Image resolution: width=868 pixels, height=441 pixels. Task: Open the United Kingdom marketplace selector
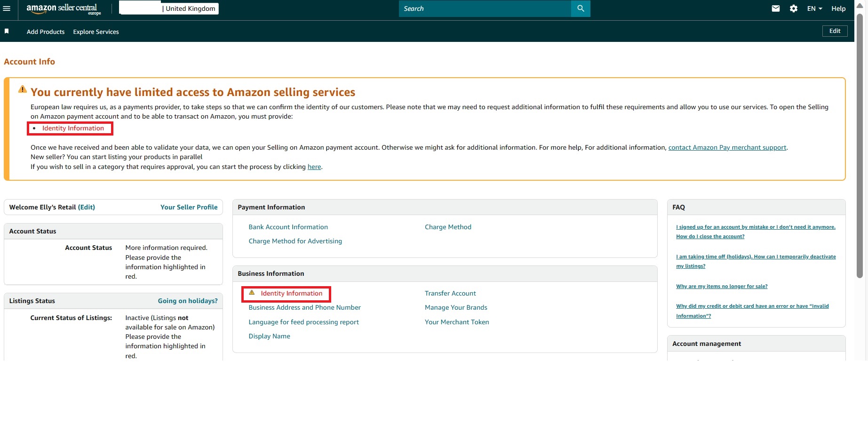169,8
